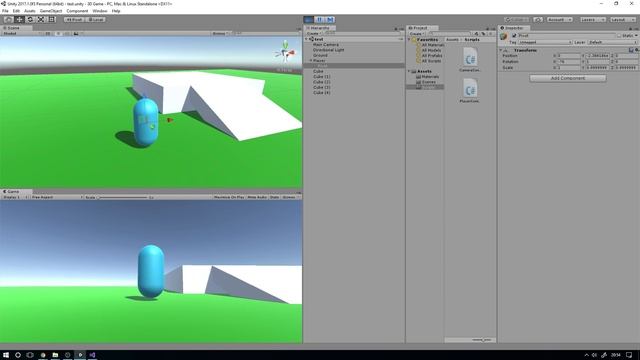Viewport: 640px width, 360px height.
Task: Open the Assets menu
Action: pyautogui.click(x=30, y=11)
